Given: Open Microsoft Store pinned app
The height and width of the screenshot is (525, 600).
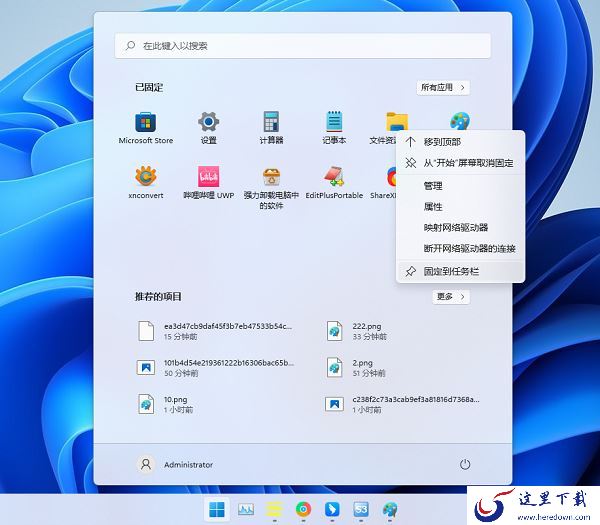Looking at the screenshot, I should 146,129.
